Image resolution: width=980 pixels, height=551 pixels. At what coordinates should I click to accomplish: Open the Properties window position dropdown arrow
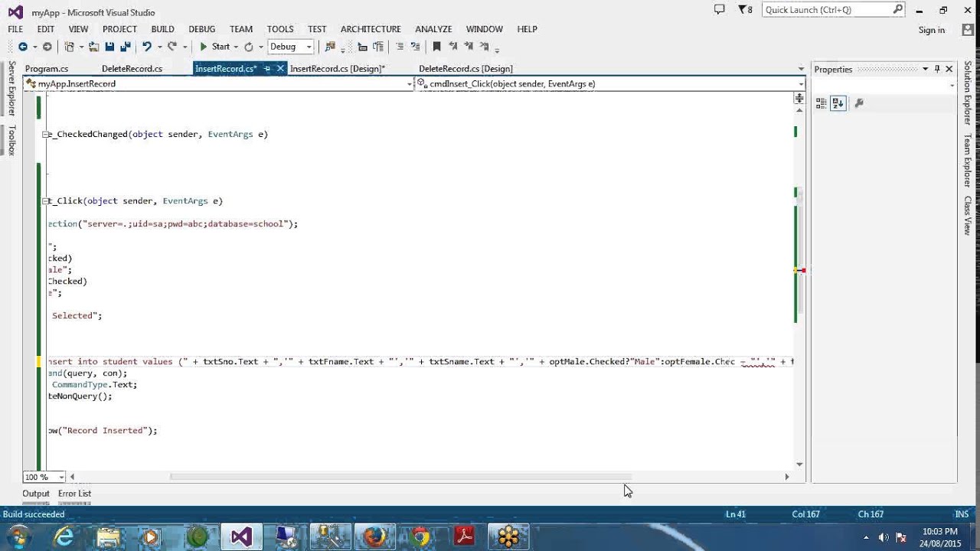(x=925, y=69)
